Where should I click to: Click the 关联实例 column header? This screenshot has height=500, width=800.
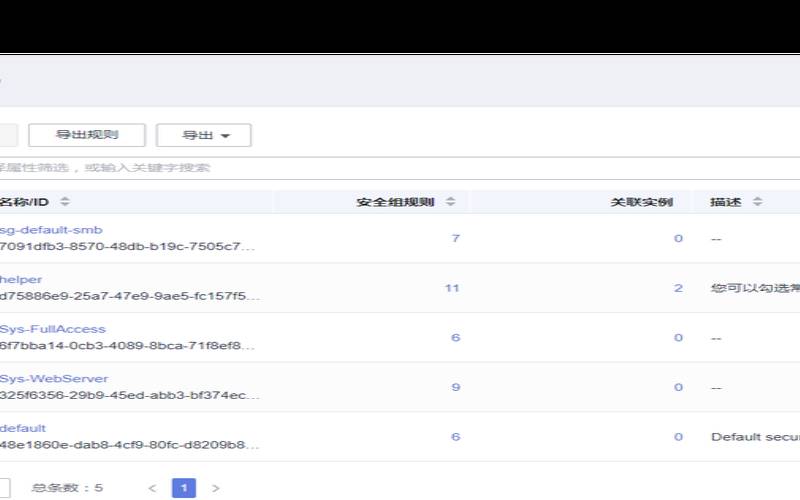point(642,202)
